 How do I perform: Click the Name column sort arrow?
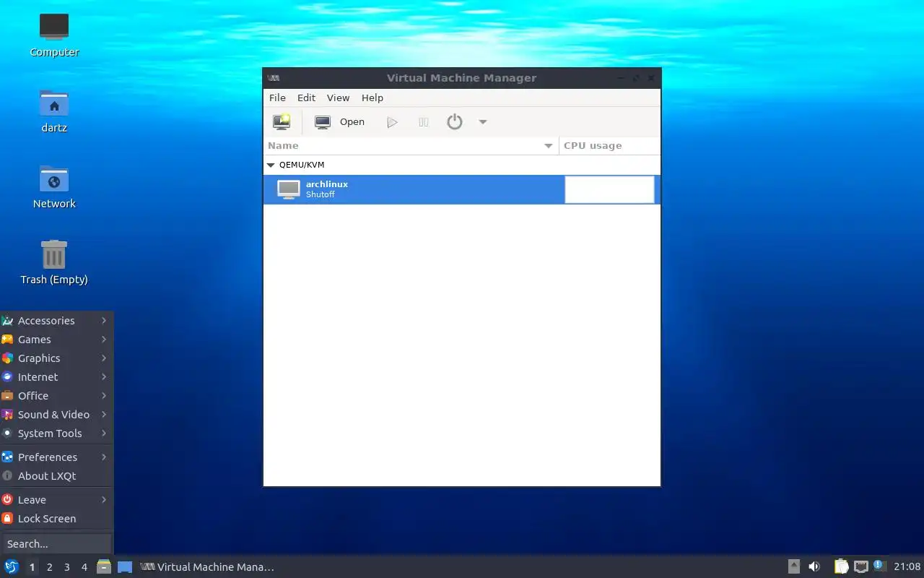tap(549, 146)
